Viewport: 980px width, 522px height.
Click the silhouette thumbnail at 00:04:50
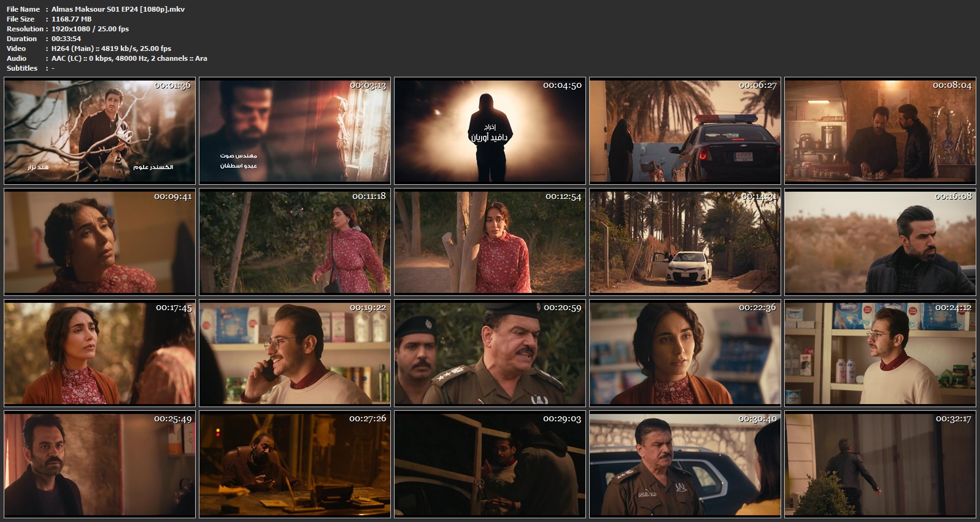click(490, 131)
